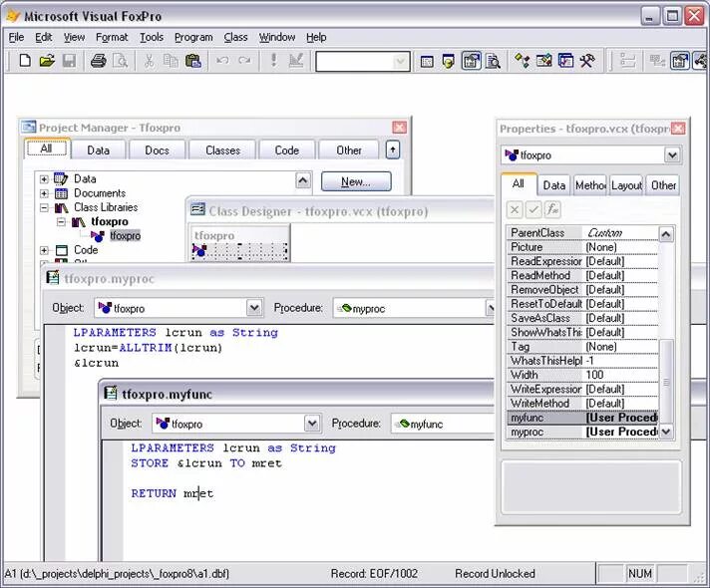Screen dimensions: 710x588
Task: Click the New... button in Project Manager
Action: [x=356, y=181]
